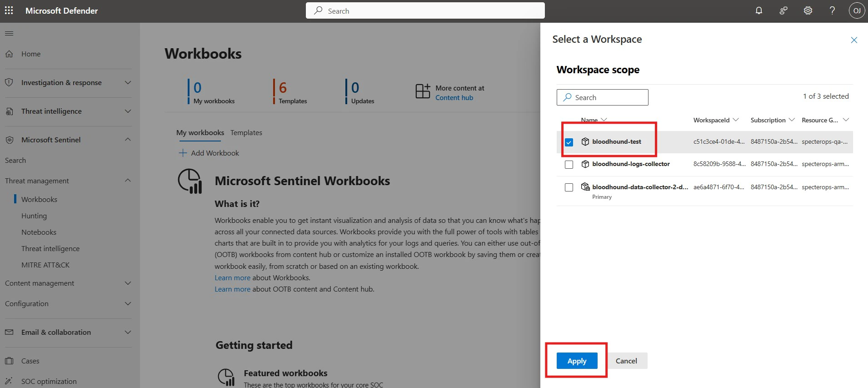Click the bloodhound-data-collector primary workspace icon
Image resolution: width=868 pixels, height=388 pixels.
pyautogui.click(x=585, y=186)
